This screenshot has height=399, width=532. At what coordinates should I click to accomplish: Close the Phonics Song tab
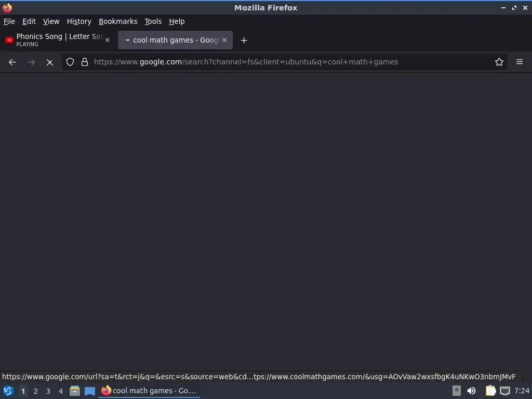108,40
